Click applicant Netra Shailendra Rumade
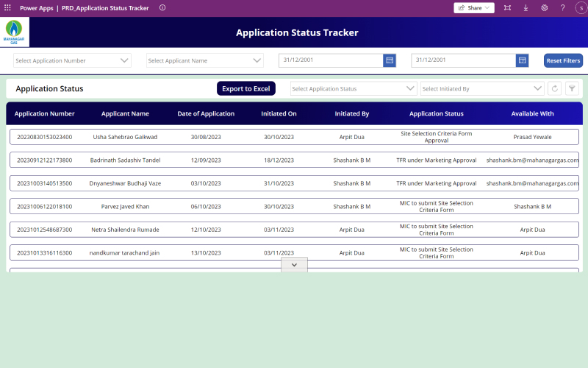This screenshot has width=588, height=368. pyautogui.click(x=125, y=230)
